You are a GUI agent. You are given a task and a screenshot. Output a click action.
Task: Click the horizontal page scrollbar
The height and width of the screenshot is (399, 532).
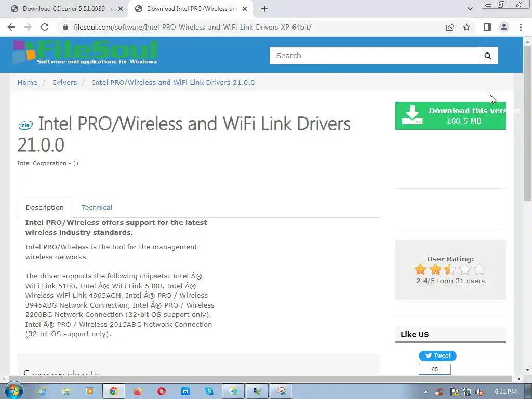[260, 378]
